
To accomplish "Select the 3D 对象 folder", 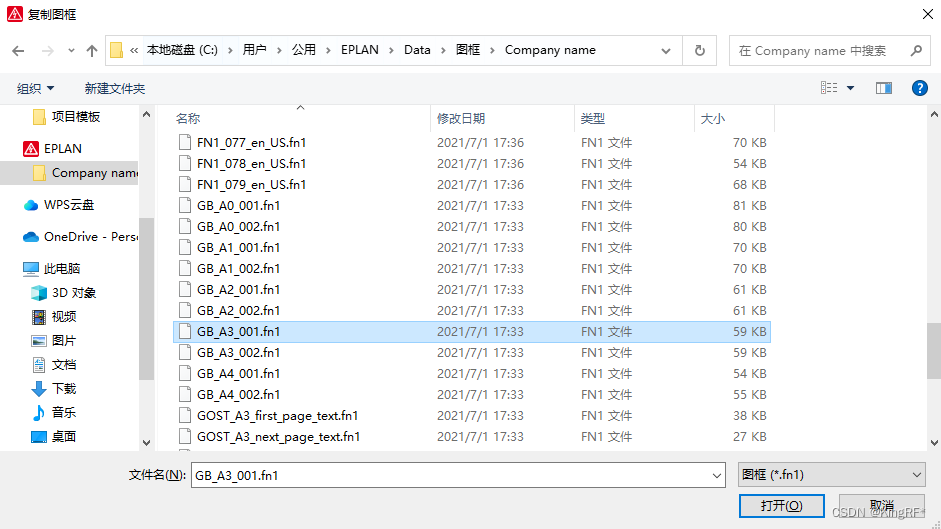I will coord(74,293).
